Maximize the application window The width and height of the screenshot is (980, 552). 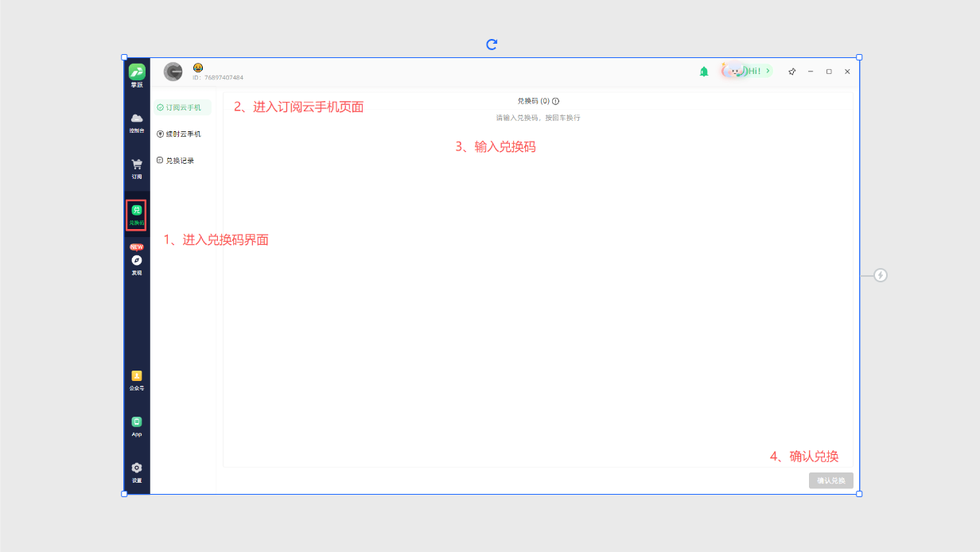pyautogui.click(x=829, y=72)
